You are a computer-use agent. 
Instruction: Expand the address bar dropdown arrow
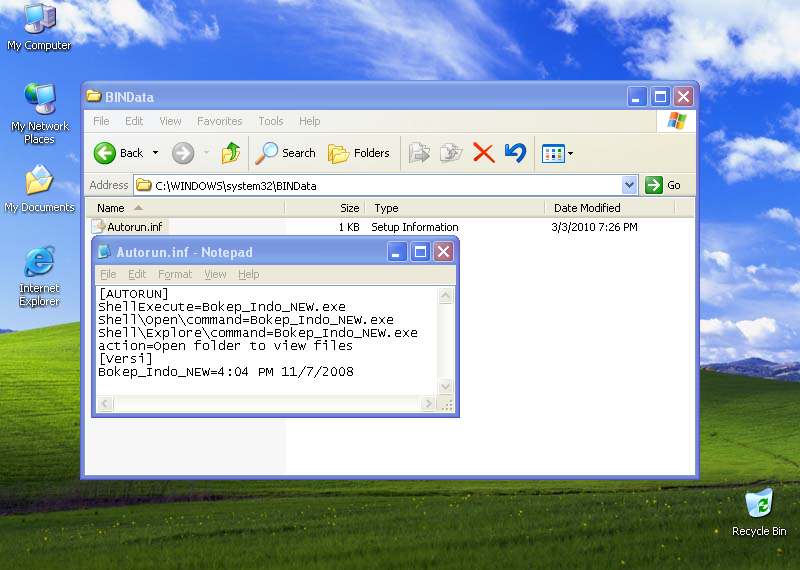(629, 185)
